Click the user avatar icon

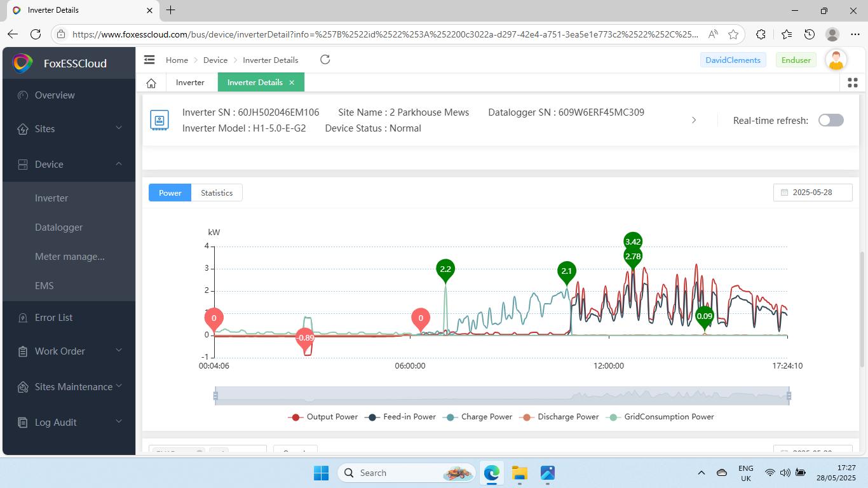click(x=836, y=60)
